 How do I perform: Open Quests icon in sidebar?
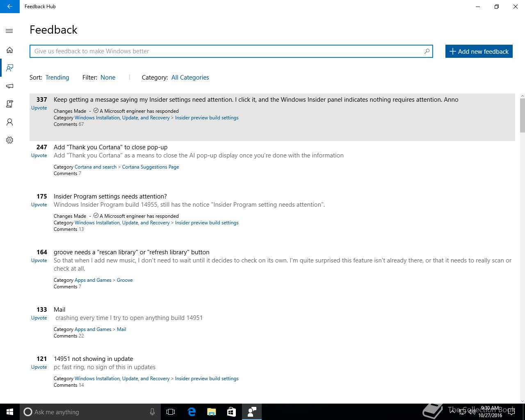tap(9, 104)
